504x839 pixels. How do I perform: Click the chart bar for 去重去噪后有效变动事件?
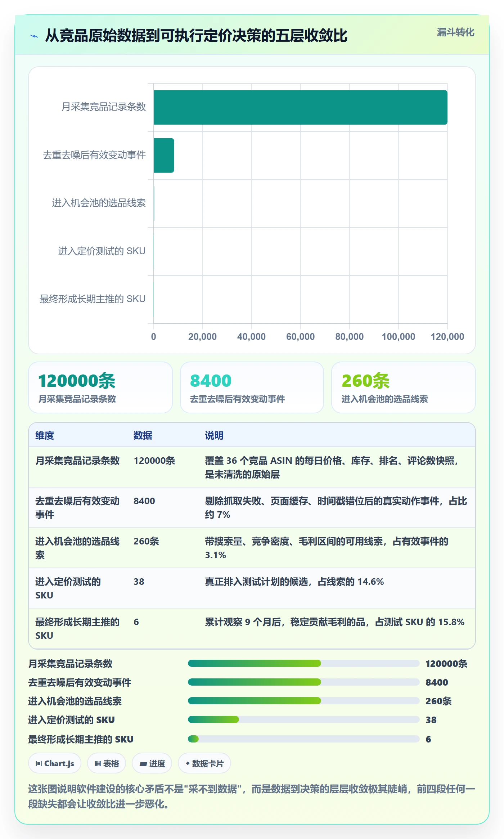tap(164, 156)
